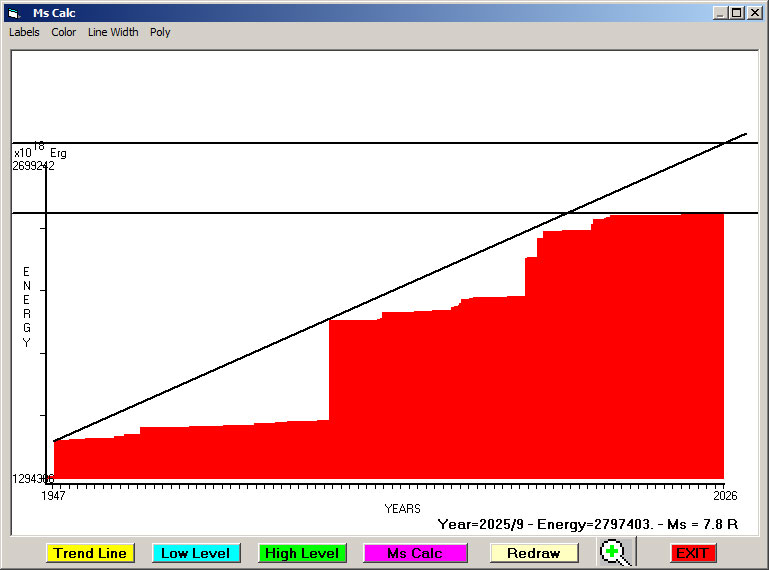Image resolution: width=769 pixels, height=570 pixels.
Task: Click the YEARS axis title
Action: (402, 509)
